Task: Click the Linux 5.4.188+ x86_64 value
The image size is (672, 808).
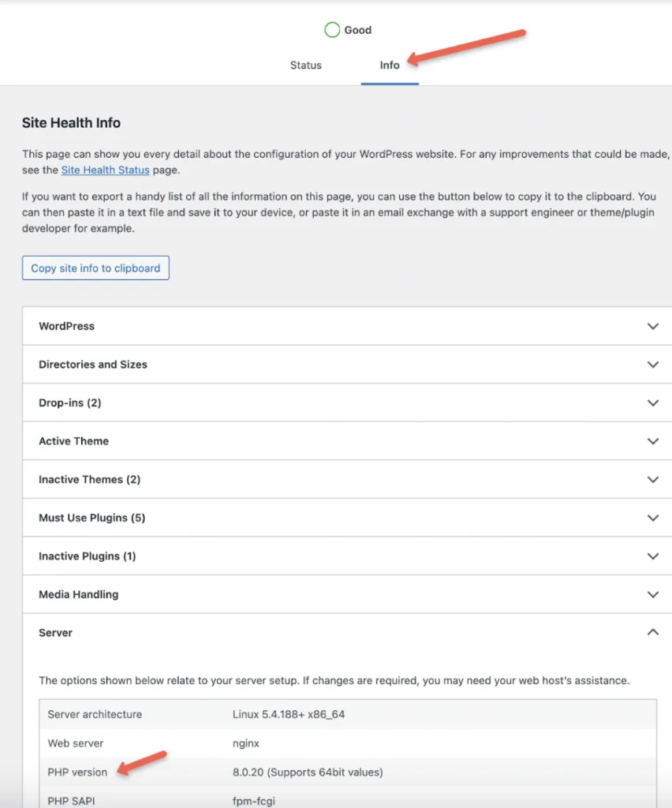Action: tap(289, 714)
